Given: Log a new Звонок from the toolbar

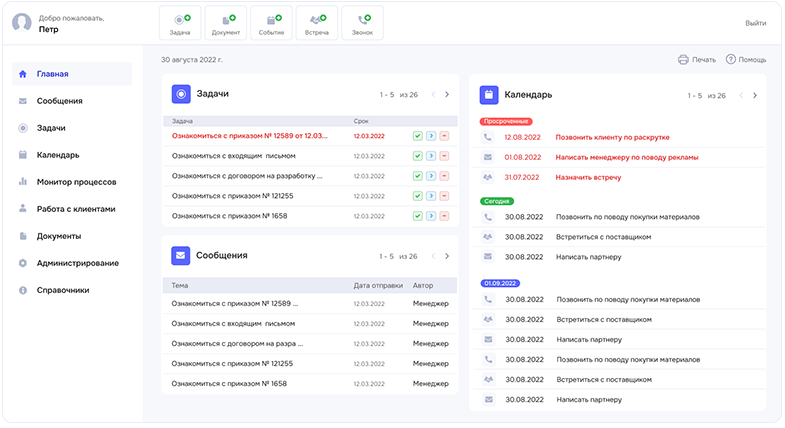Looking at the screenshot, I should tap(362, 23).
